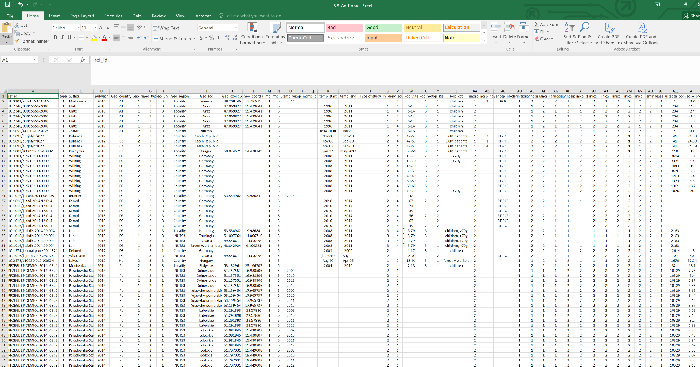Screen dimensions: 700x367
Task: Toggle italic formatting
Action: click(x=62, y=38)
